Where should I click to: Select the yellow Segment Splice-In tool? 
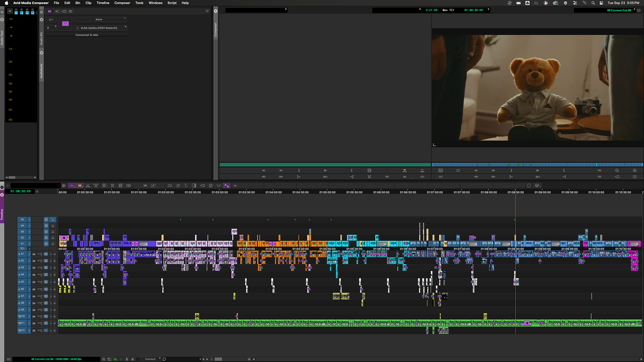pos(80,185)
